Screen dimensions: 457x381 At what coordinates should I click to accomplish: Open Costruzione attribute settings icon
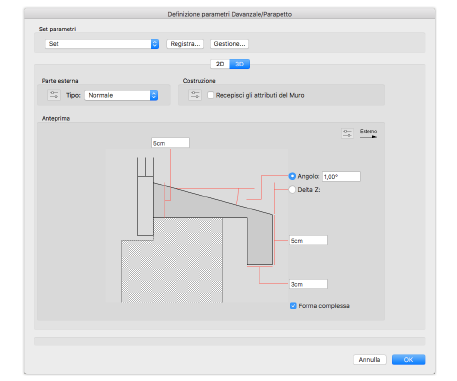(195, 95)
